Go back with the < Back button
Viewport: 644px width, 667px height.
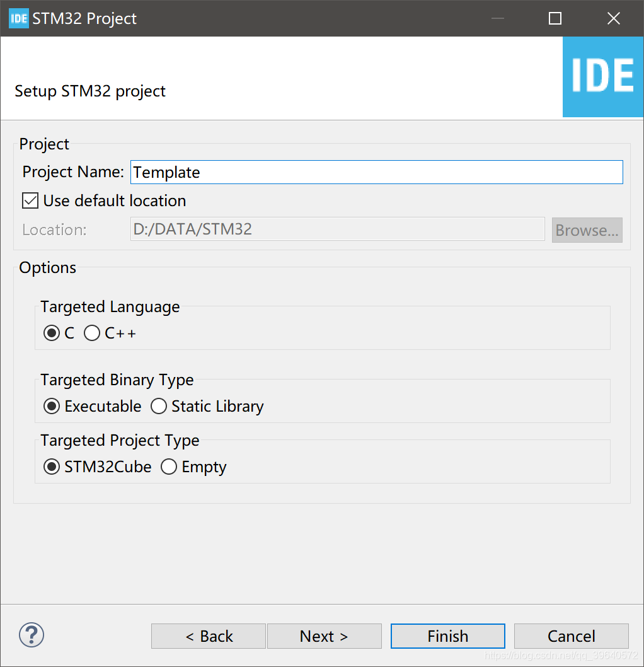click(209, 636)
